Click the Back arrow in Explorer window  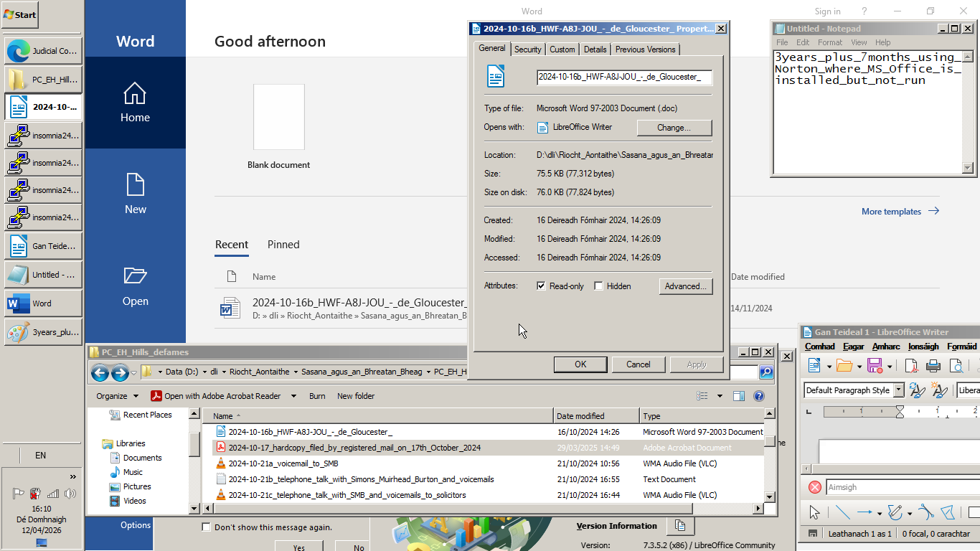pyautogui.click(x=100, y=372)
